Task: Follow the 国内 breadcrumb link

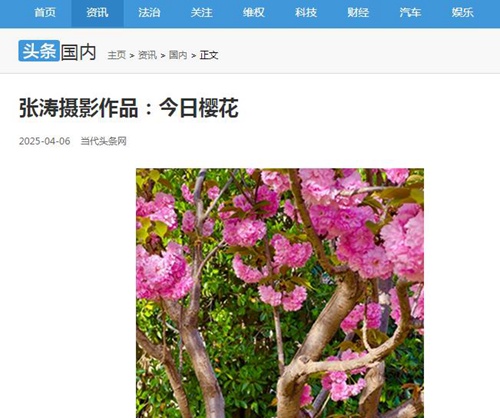Action: point(178,55)
